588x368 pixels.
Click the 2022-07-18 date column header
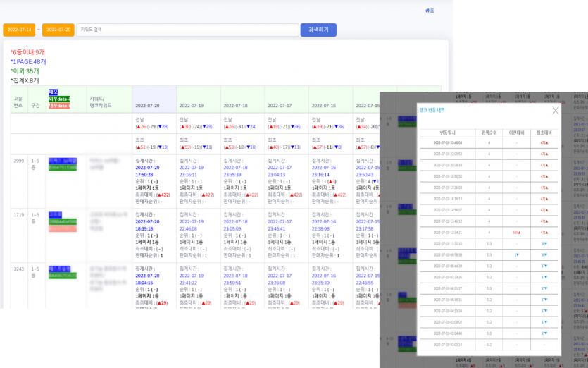[x=235, y=106]
